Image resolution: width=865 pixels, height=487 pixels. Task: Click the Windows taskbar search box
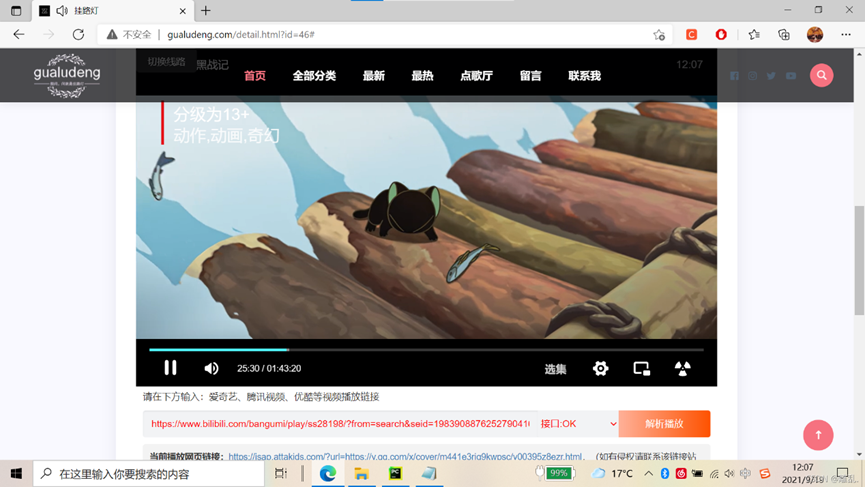(149, 474)
